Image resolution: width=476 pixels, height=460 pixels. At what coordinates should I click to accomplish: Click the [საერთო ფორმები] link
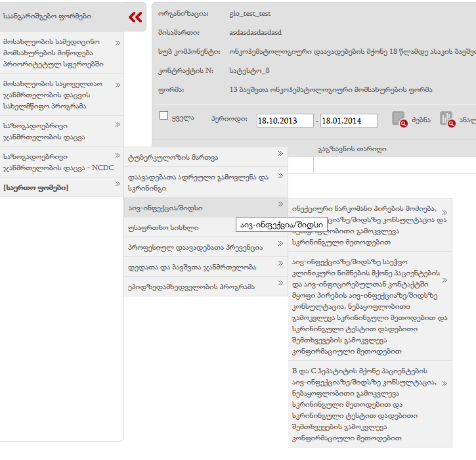35,188
